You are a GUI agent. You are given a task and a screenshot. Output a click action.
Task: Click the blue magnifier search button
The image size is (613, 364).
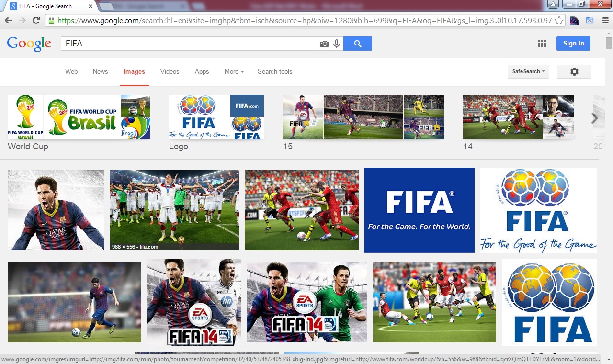358,44
